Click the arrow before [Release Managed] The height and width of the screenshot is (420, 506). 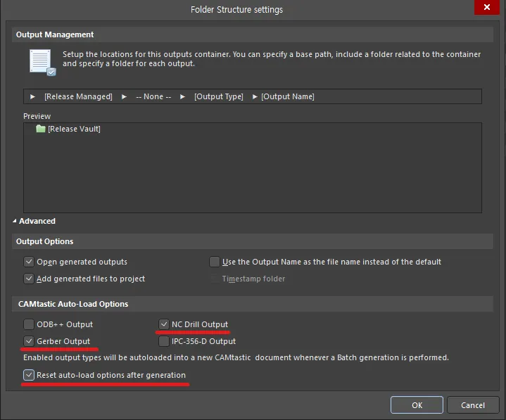(x=32, y=96)
